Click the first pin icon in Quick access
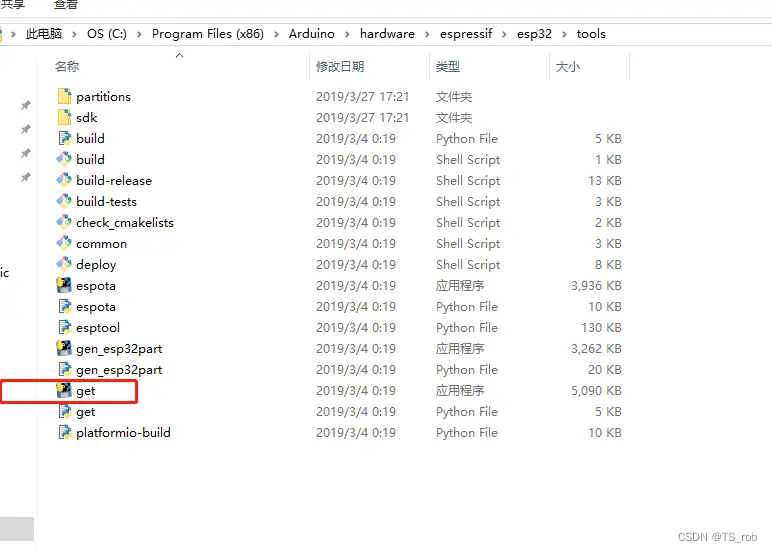The width and height of the screenshot is (772, 552). tap(26, 105)
